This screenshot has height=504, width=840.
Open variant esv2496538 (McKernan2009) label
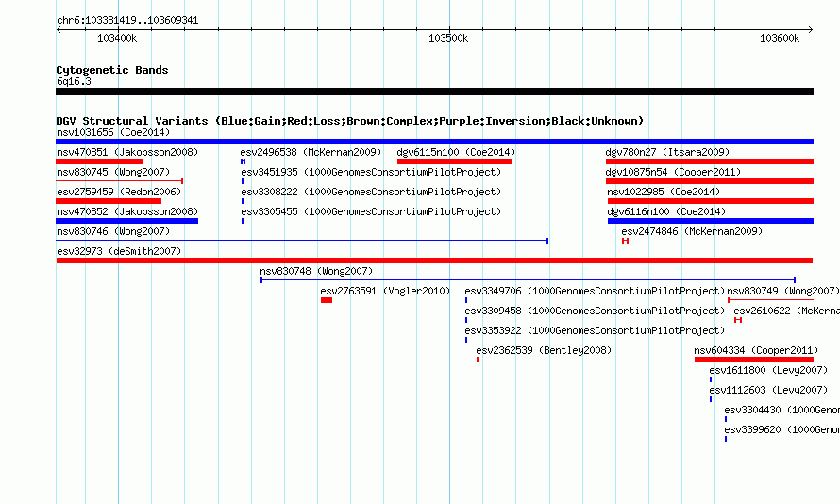point(311,152)
